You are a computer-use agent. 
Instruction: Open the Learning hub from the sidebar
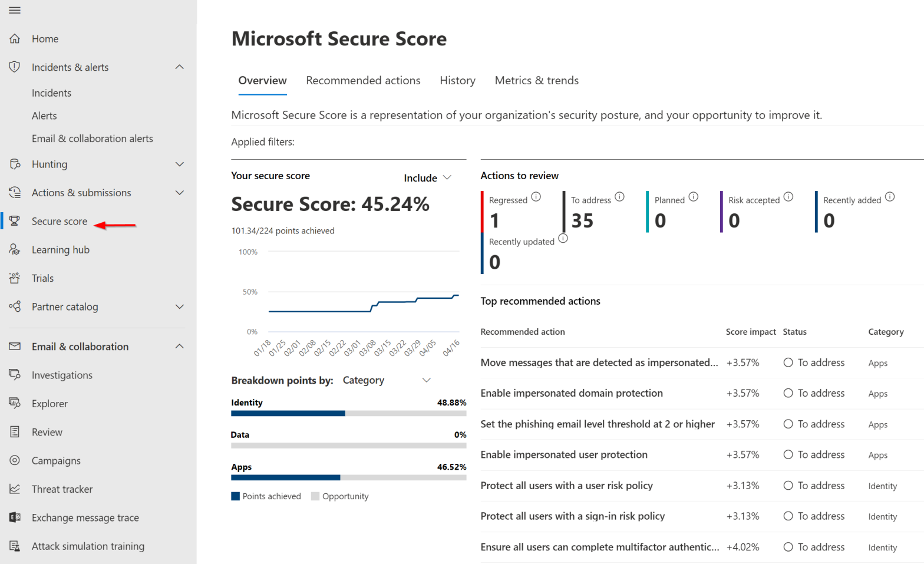click(62, 249)
